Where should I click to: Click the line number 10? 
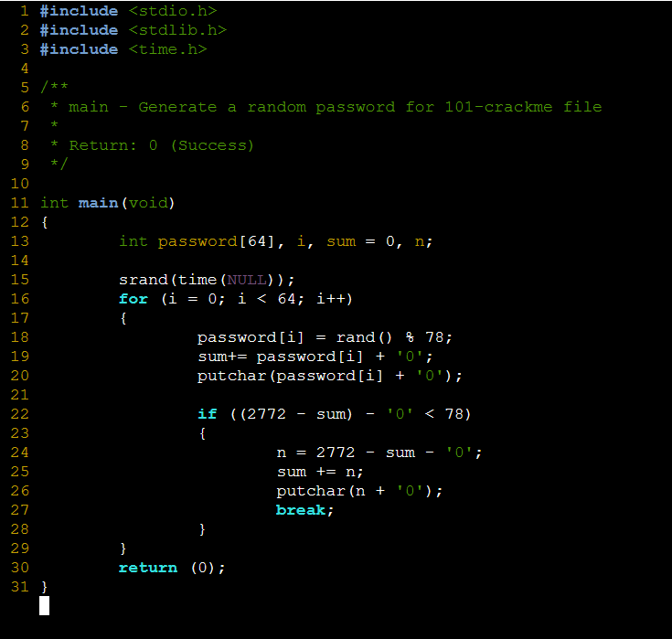coord(20,184)
